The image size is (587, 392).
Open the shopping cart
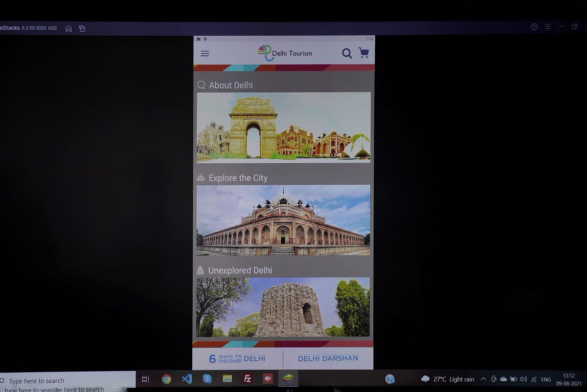(363, 53)
